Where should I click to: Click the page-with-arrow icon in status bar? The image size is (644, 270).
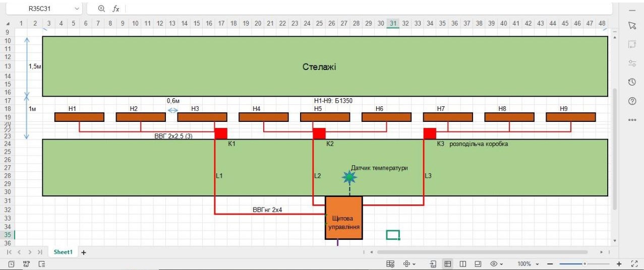[433, 264]
